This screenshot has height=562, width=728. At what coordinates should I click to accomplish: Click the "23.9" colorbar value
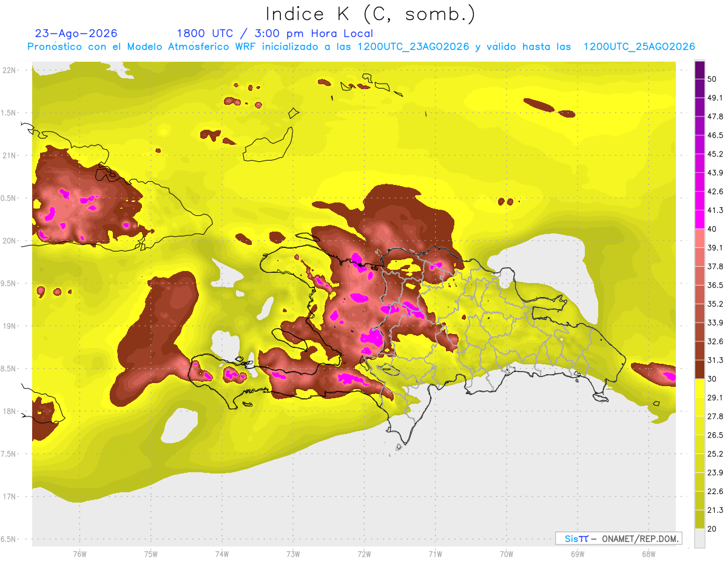(715, 473)
